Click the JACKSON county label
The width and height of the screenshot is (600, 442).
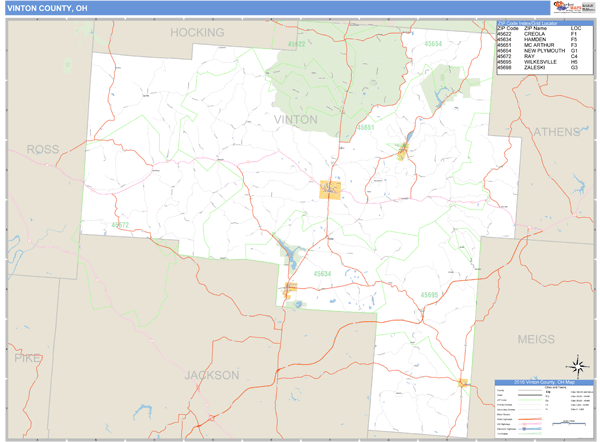[x=212, y=375]
